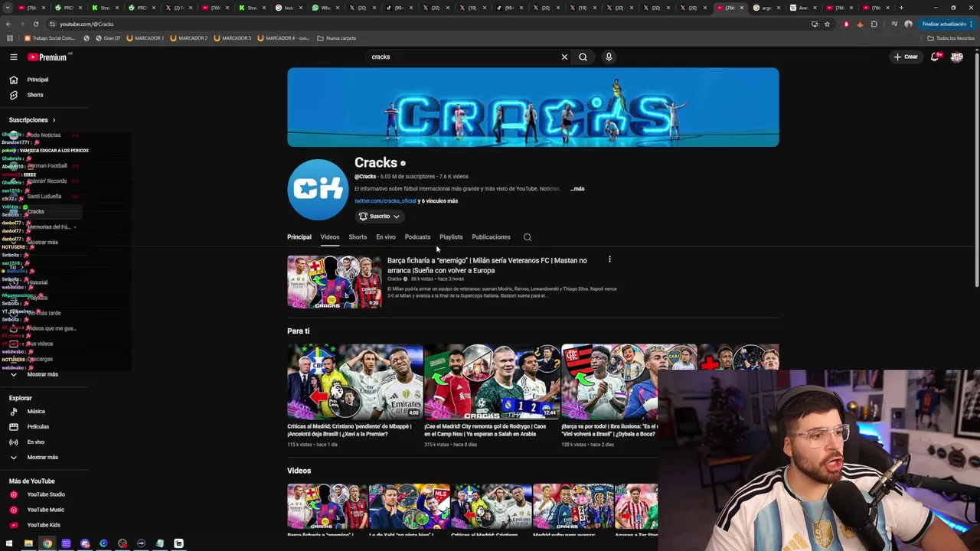980x551 pixels.
Task: Open a new Chrome tab with plus
Action: [x=901, y=8]
